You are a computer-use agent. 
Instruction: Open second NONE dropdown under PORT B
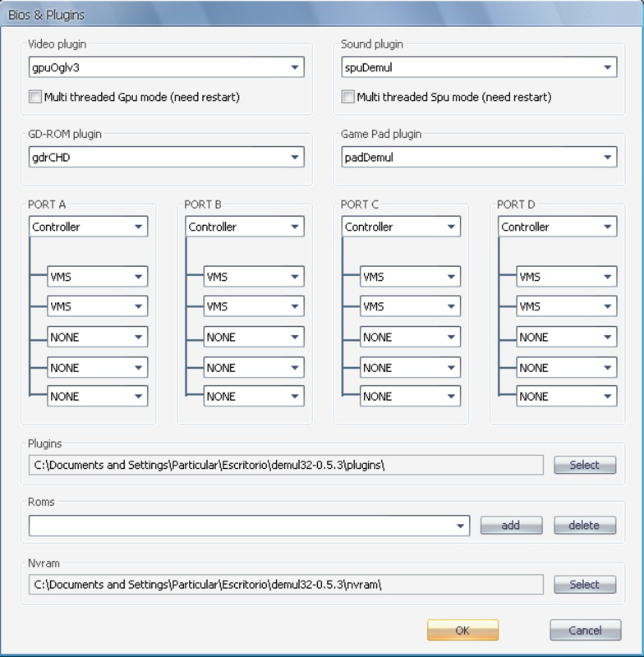(254, 367)
